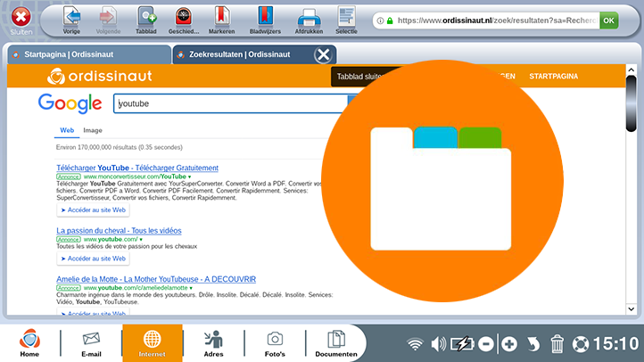Click the vertical scrollbar thumb
The height and width of the screenshot is (362, 644).
point(632,103)
